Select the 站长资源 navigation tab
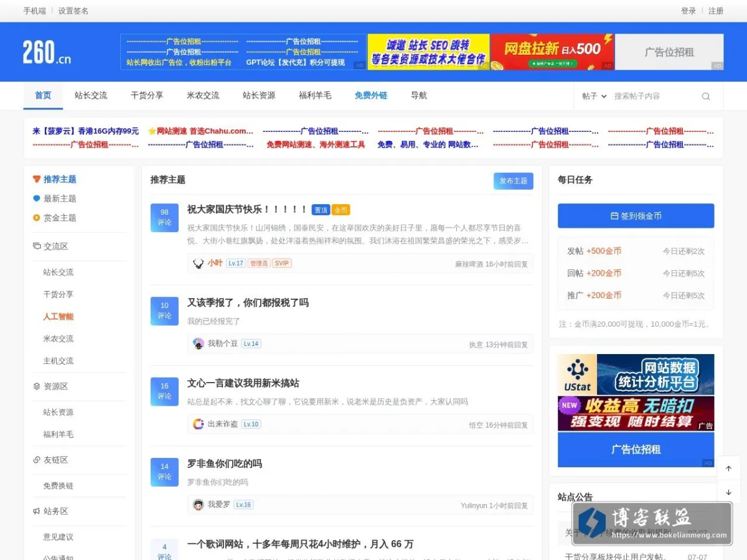The height and width of the screenshot is (560, 747). coord(259,96)
